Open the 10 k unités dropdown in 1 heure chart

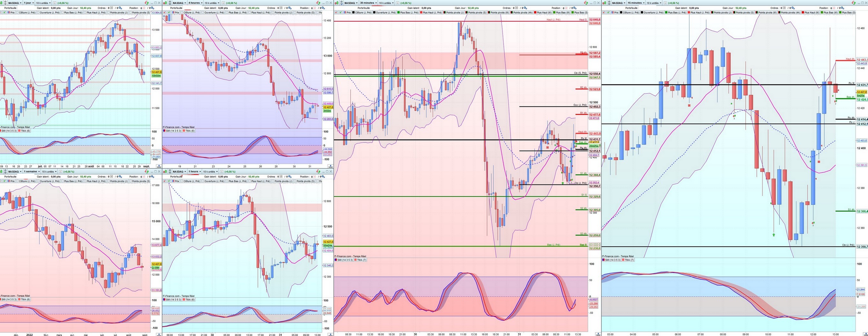(210, 172)
